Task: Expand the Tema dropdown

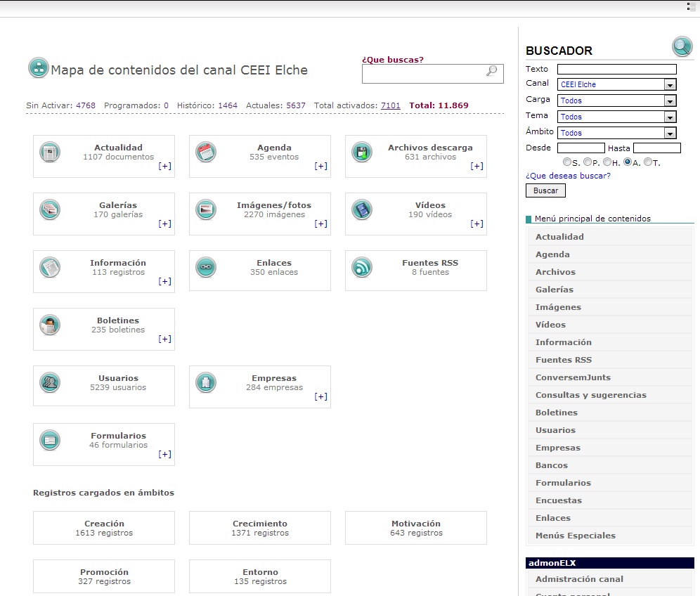Action: (616, 117)
